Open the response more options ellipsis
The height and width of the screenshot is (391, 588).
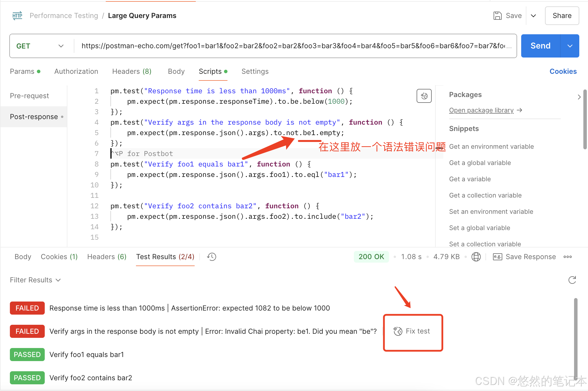click(567, 257)
